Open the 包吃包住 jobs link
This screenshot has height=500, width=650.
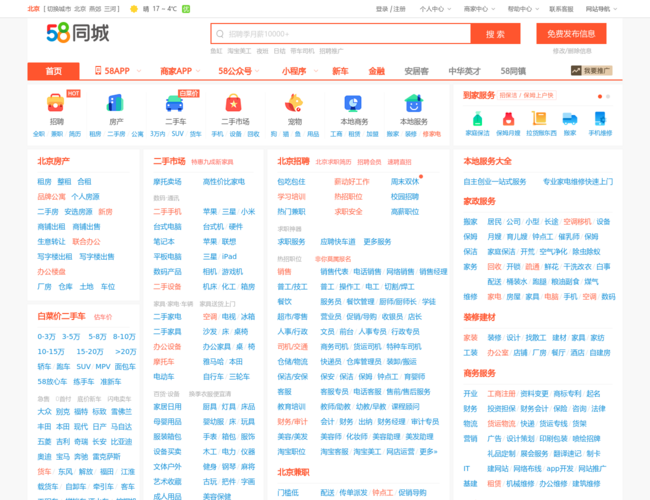pyautogui.click(x=291, y=182)
